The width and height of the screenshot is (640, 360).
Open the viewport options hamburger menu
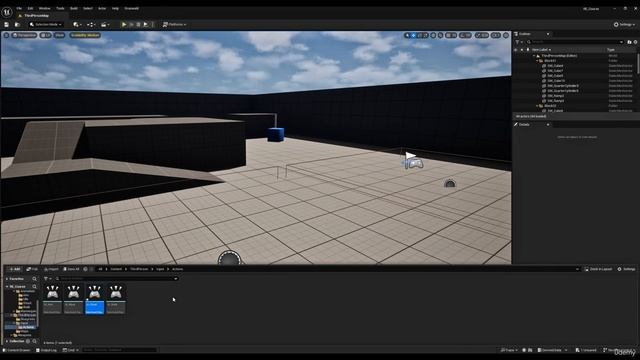(6, 36)
